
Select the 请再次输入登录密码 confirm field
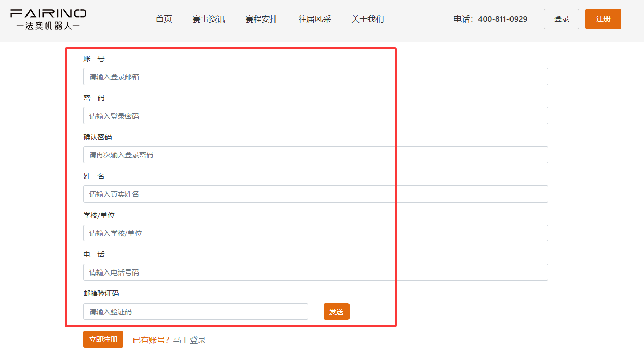click(315, 155)
